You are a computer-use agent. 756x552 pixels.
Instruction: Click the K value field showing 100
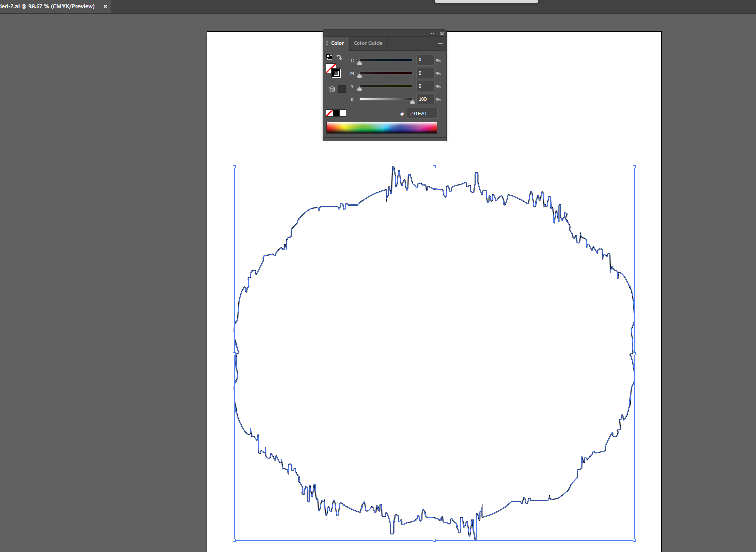click(x=426, y=99)
